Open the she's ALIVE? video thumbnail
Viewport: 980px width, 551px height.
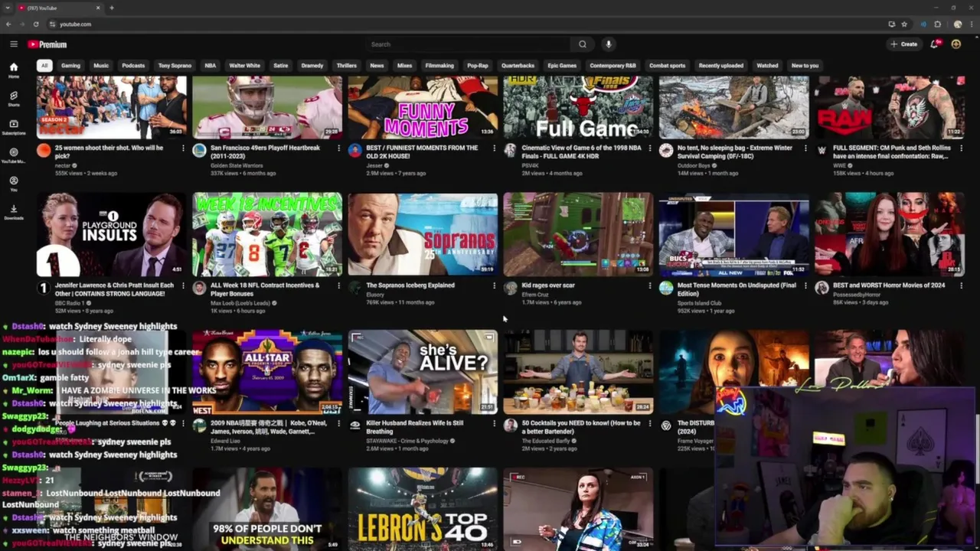click(423, 372)
